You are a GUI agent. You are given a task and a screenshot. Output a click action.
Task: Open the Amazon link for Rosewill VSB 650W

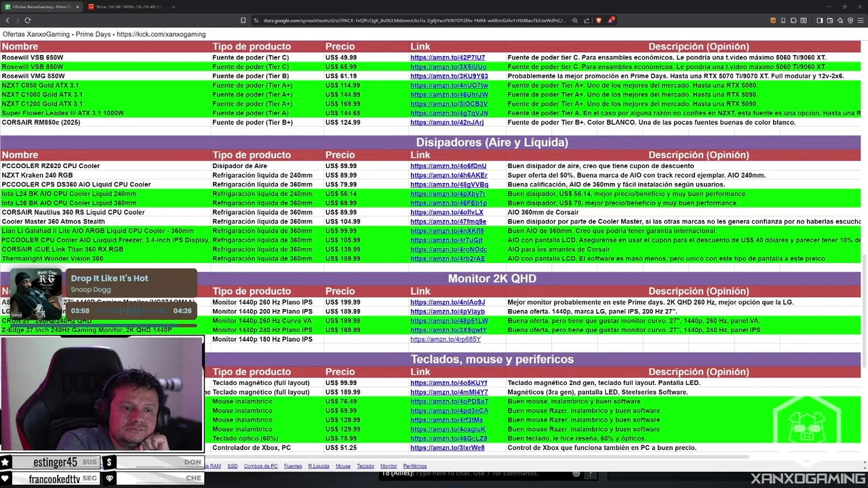click(448, 58)
